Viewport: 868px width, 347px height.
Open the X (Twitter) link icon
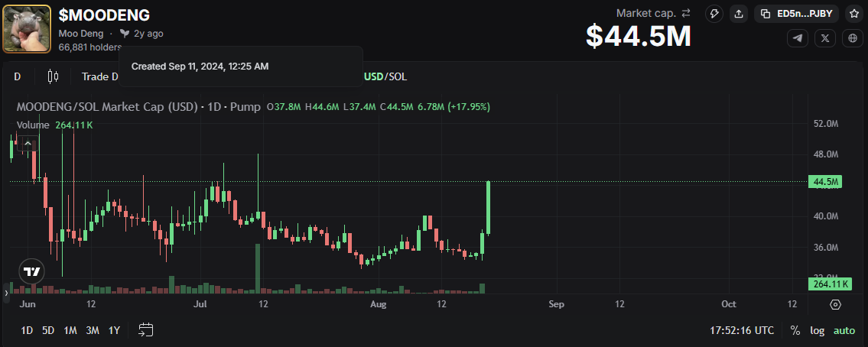click(x=825, y=38)
